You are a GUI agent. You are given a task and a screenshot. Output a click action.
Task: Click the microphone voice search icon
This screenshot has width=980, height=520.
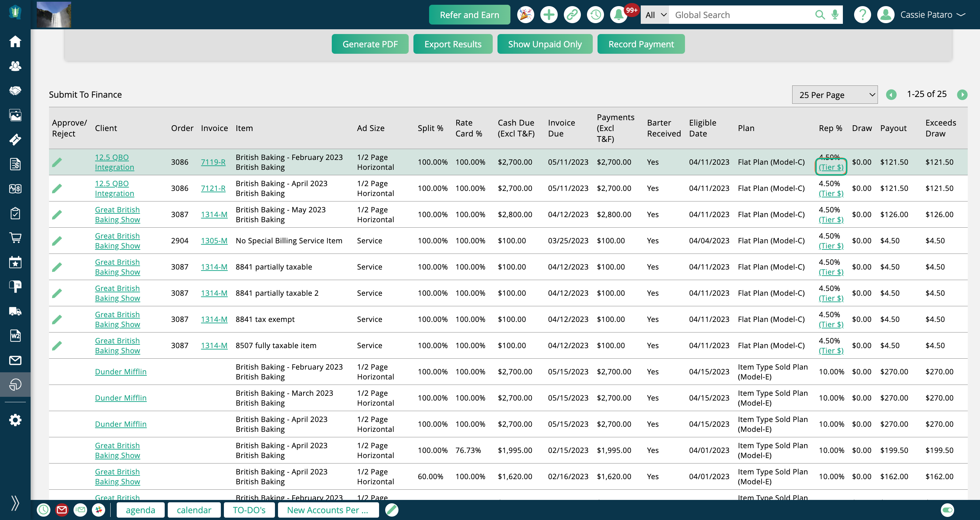835,15
